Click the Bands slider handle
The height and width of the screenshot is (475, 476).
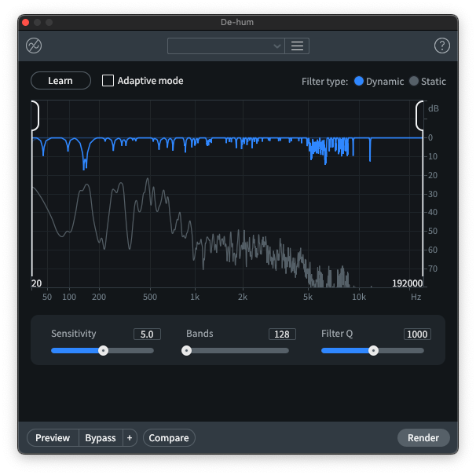click(187, 350)
